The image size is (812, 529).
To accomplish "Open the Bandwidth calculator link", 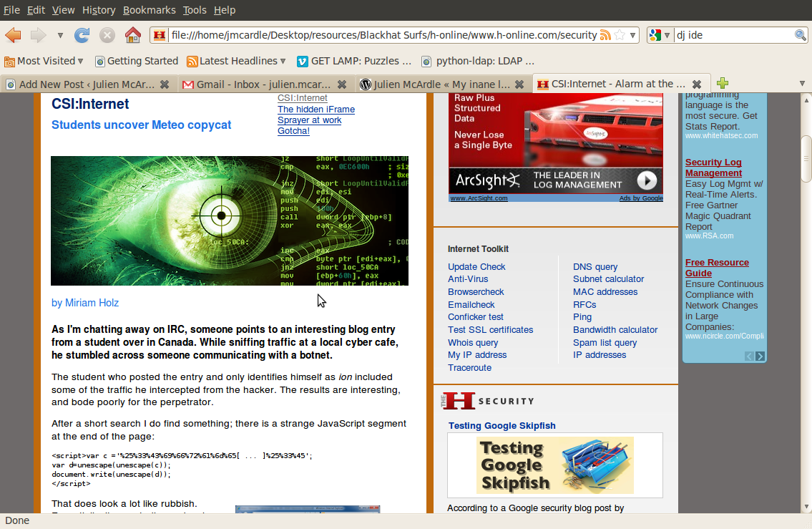I will pos(615,329).
